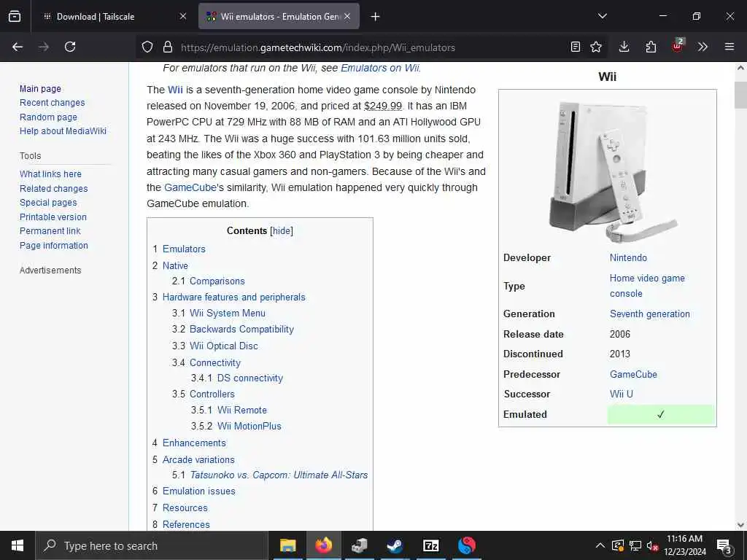Go back to the previous page
Viewport: 747px width, 560px height.
coord(18,47)
